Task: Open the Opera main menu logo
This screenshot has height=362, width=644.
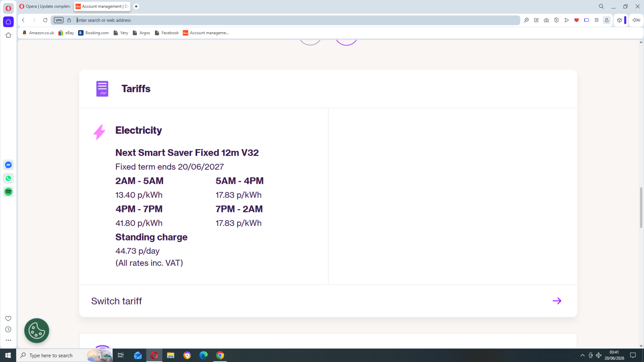Action: (x=8, y=8)
